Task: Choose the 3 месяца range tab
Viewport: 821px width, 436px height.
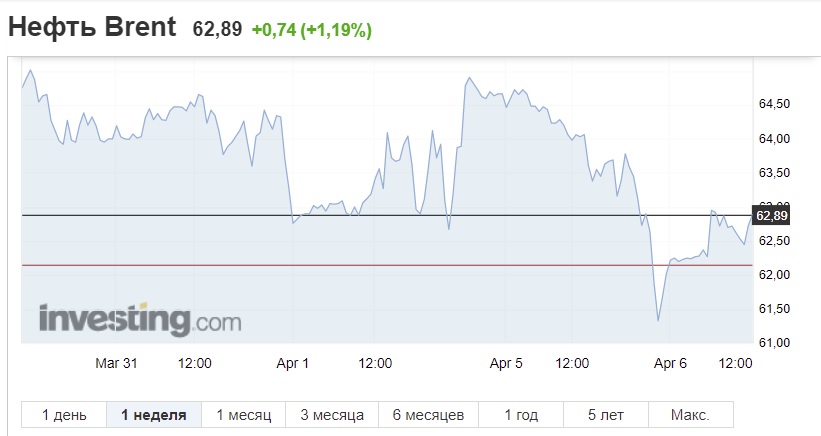Action: pyautogui.click(x=332, y=415)
